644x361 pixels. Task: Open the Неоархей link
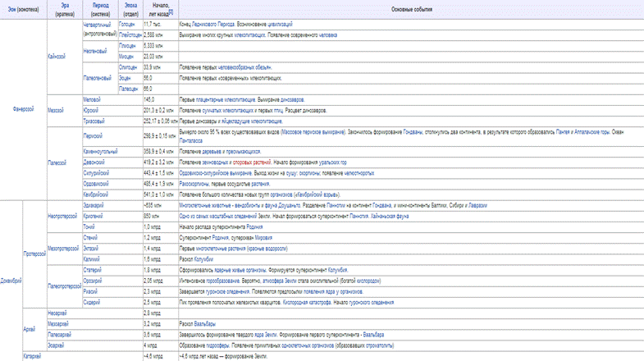(57, 313)
